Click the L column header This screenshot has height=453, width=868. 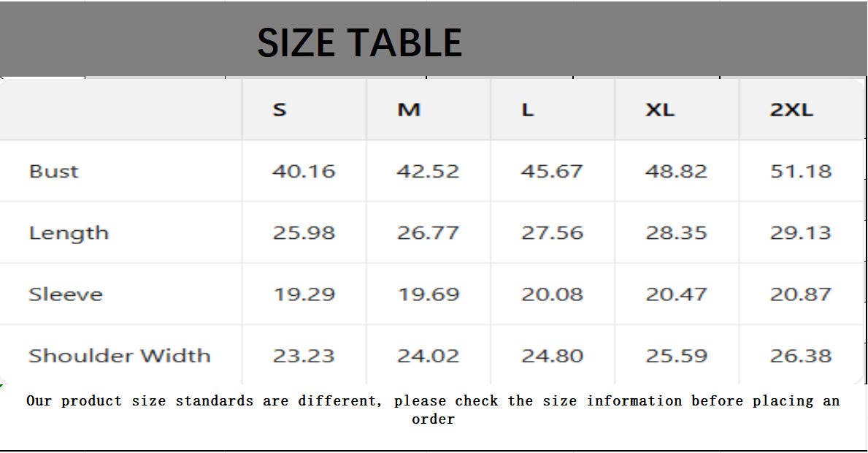click(528, 110)
